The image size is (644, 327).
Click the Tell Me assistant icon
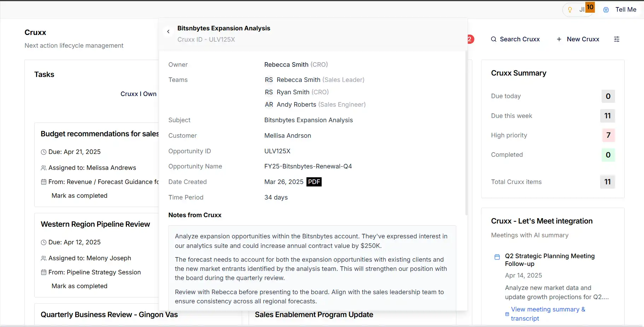coord(606,10)
